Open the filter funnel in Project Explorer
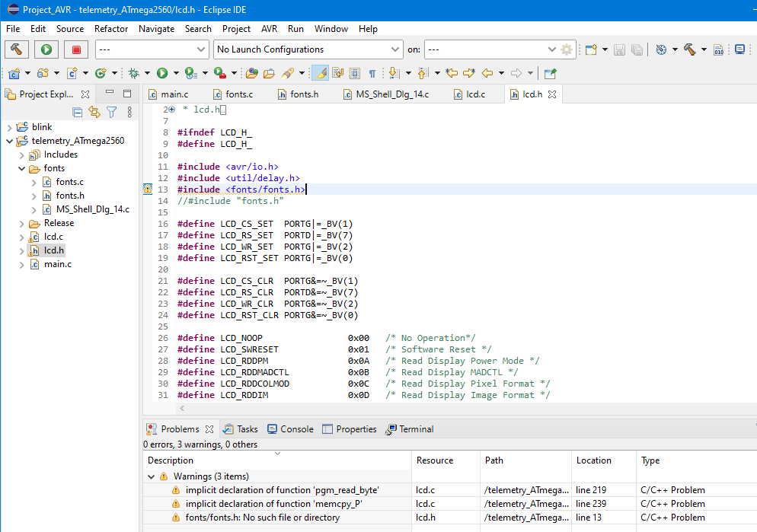The width and height of the screenshot is (757, 532). pos(111,113)
